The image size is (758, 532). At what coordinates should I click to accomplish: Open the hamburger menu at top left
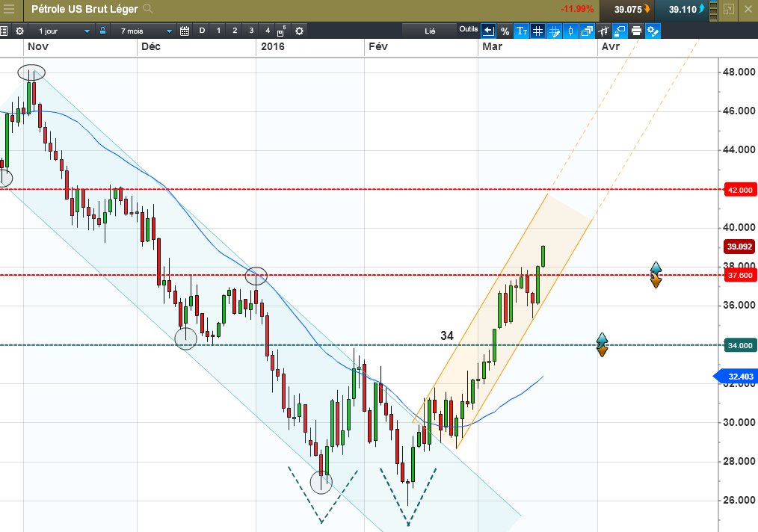coord(9,9)
